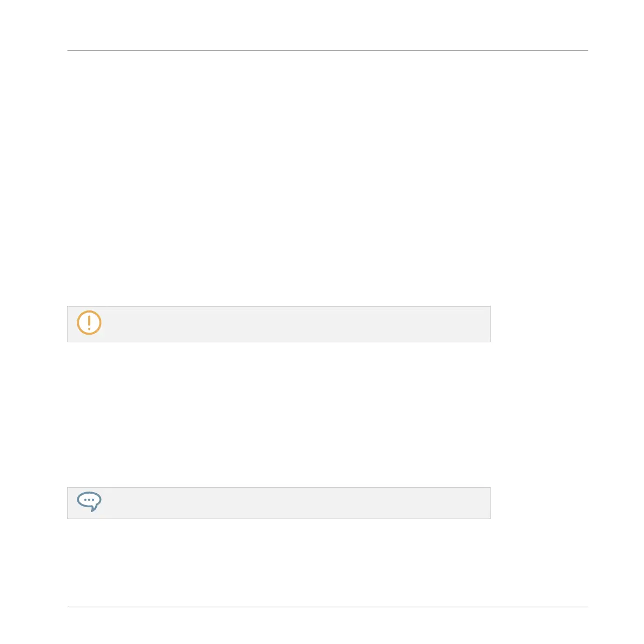Select the gray tip callout box
Image resolution: width=644 pixels, height=644 pixels.
tap(279, 503)
